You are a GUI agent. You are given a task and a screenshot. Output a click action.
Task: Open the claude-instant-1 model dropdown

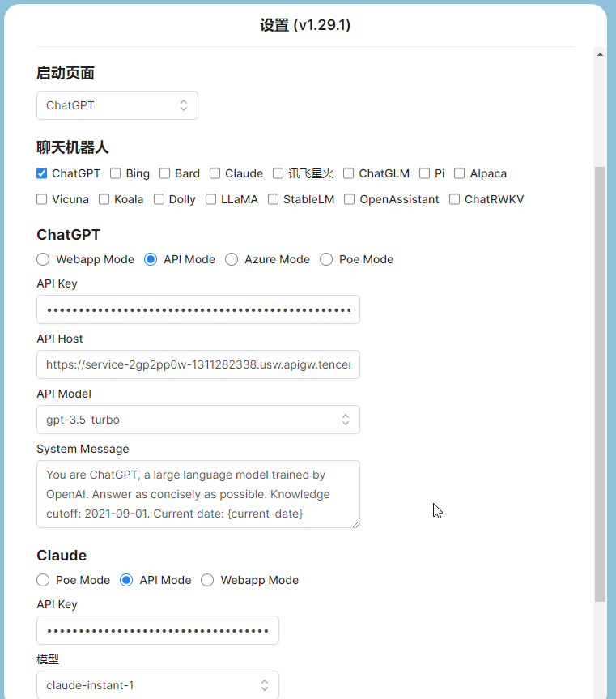click(158, 685)
